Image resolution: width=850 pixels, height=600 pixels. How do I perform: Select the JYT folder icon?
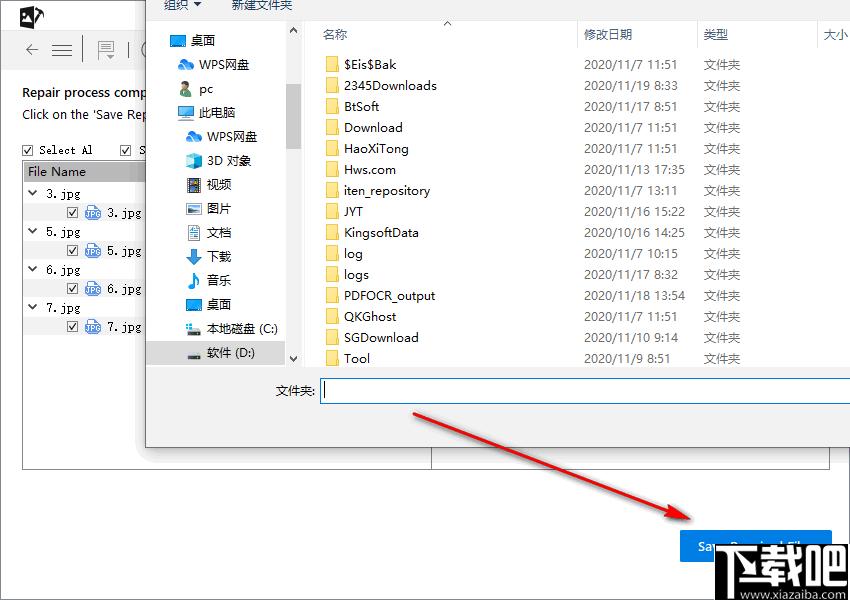(332, 211)
